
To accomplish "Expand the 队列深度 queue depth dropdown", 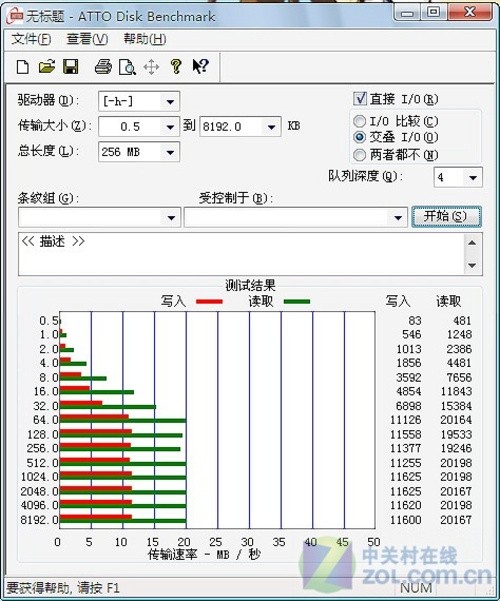I will click(473, 177).
